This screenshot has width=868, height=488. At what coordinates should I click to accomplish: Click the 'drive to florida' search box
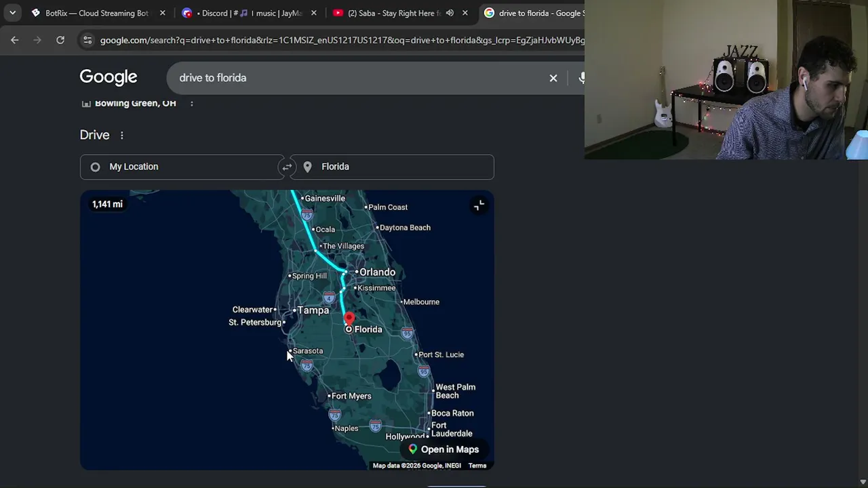point(359,78)
